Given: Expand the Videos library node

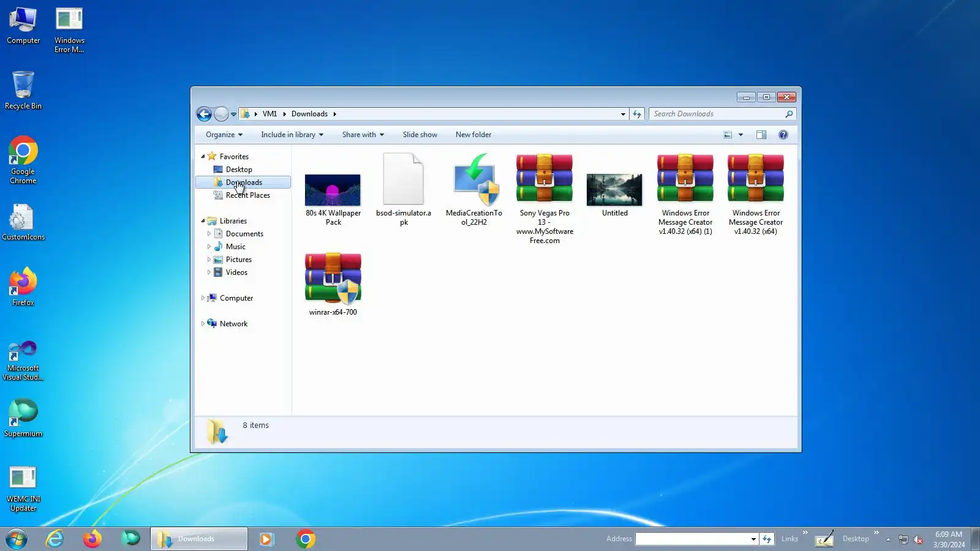Looking at the screenshot, I should click(209, 272).
